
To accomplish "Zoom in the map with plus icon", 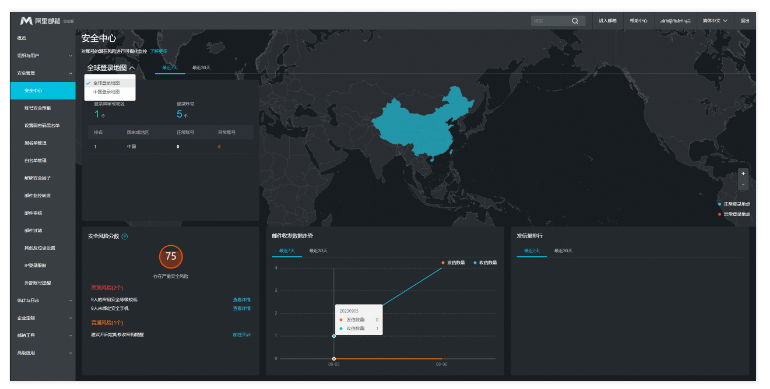I will tap(743, 174).
